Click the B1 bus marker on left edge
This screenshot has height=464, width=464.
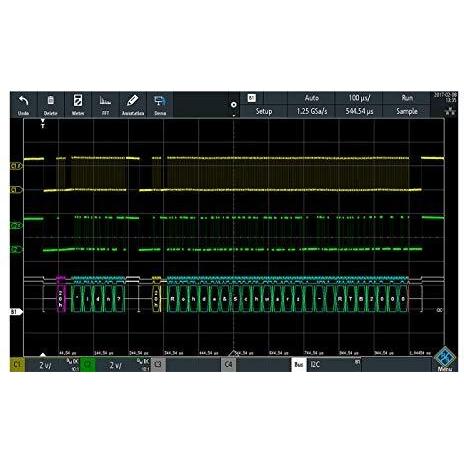click(x=16, y=312)
